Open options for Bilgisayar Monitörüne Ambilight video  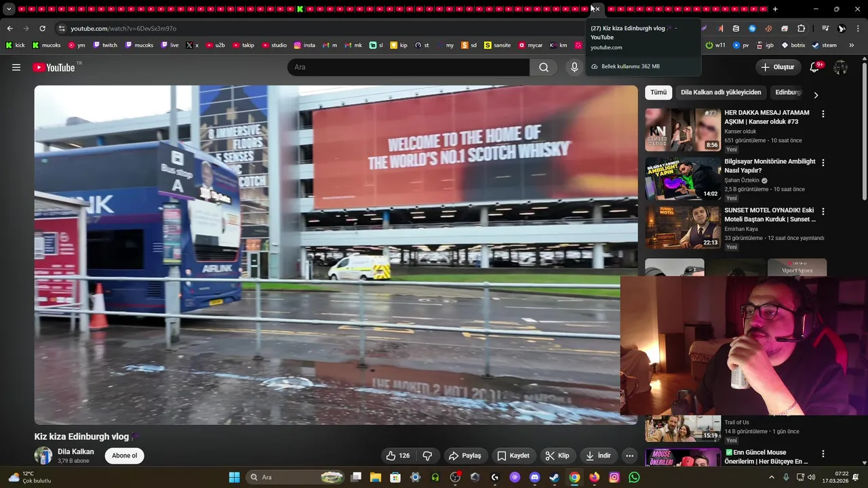[x=823, y=163]
